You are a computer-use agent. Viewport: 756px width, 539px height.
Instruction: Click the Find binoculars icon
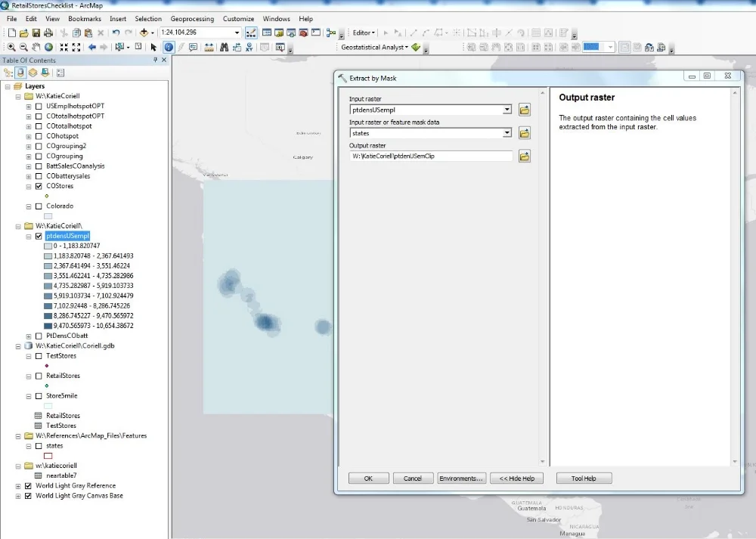click(225, 47)
